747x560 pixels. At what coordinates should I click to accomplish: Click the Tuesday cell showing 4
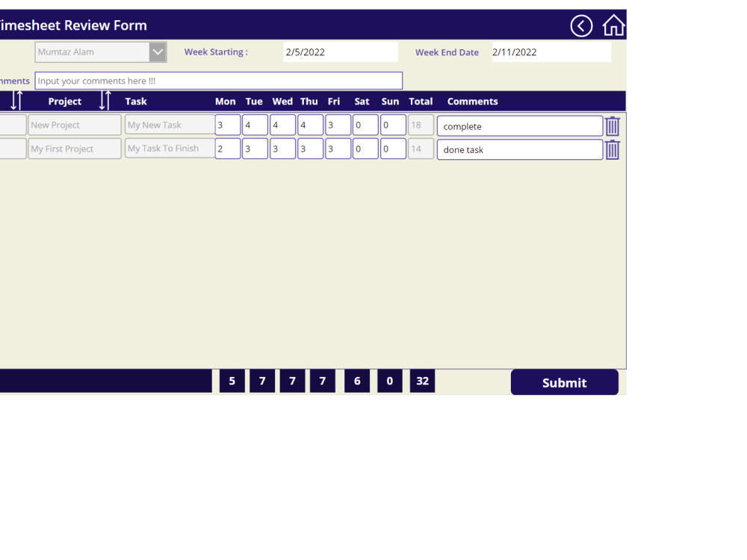(255, 125)
